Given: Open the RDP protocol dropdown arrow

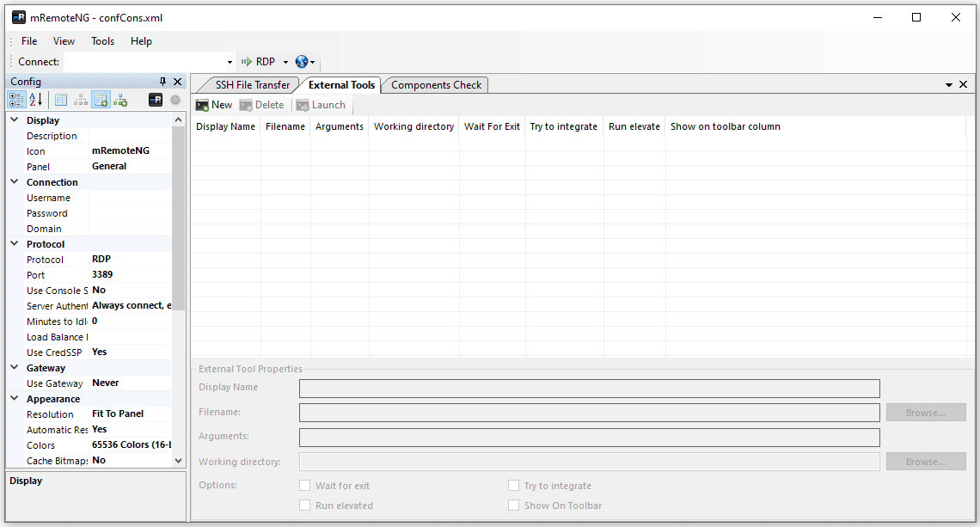Looking at the screenshot, I should (x=285, y=61).
